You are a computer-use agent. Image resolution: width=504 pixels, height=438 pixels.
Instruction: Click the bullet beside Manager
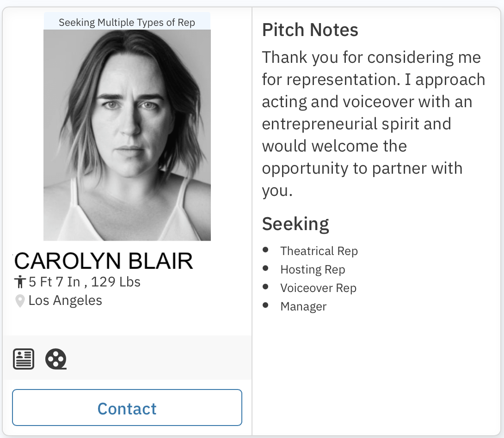tap(265, 305)
